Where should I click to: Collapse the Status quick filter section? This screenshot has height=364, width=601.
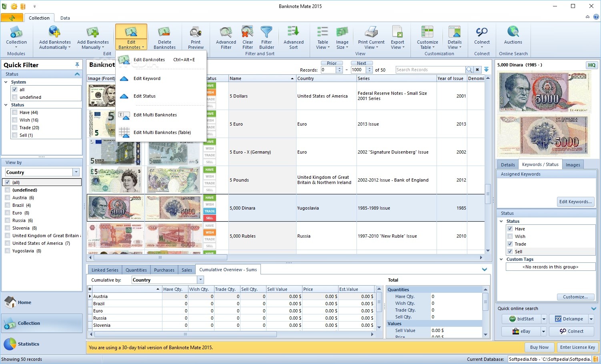77,74
